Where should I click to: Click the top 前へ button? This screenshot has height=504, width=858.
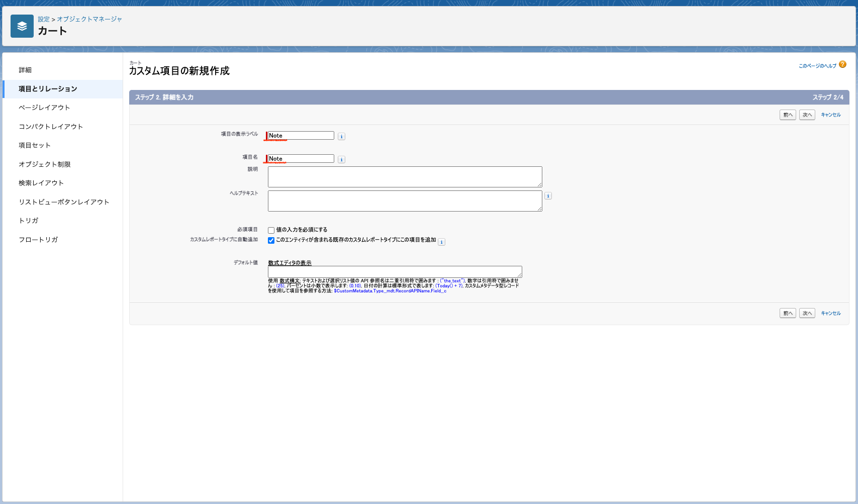click(x=788, y=115)
